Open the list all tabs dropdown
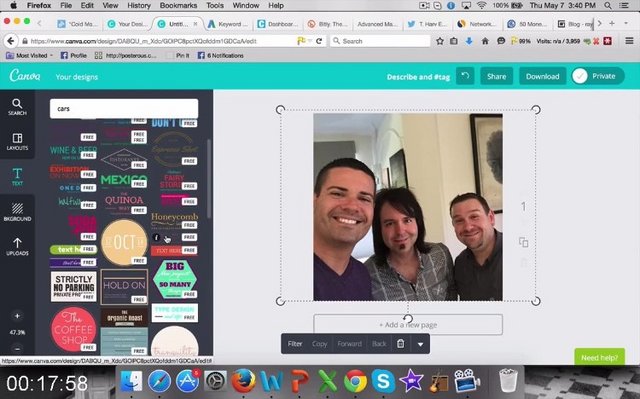Viewport: 640px width, 399px height. (626, 23)
